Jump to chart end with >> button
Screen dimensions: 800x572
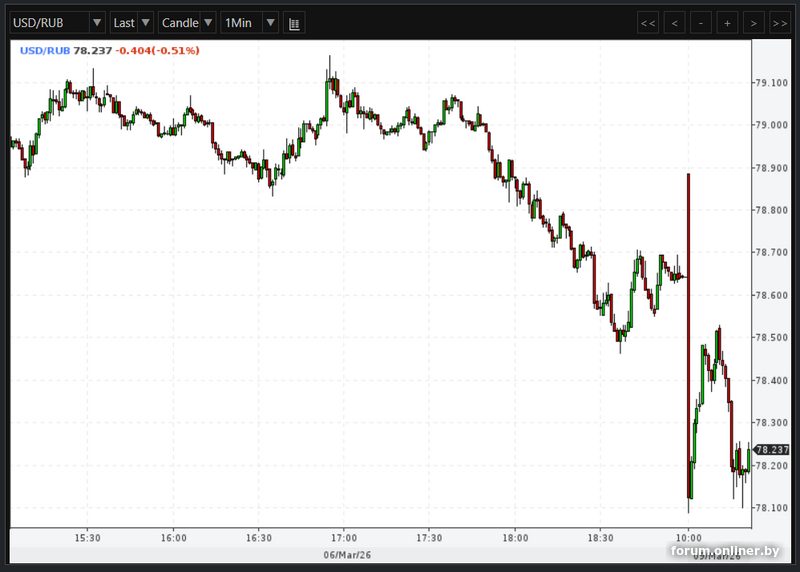point(780,23)
